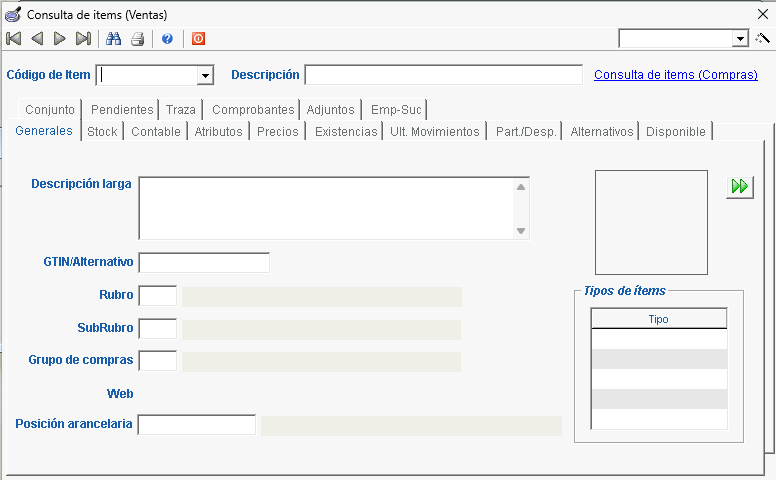Click the GTIN/Alternativo input field
Image resolution: width=776 pixels, height=480 pixels.
(204, 263)
